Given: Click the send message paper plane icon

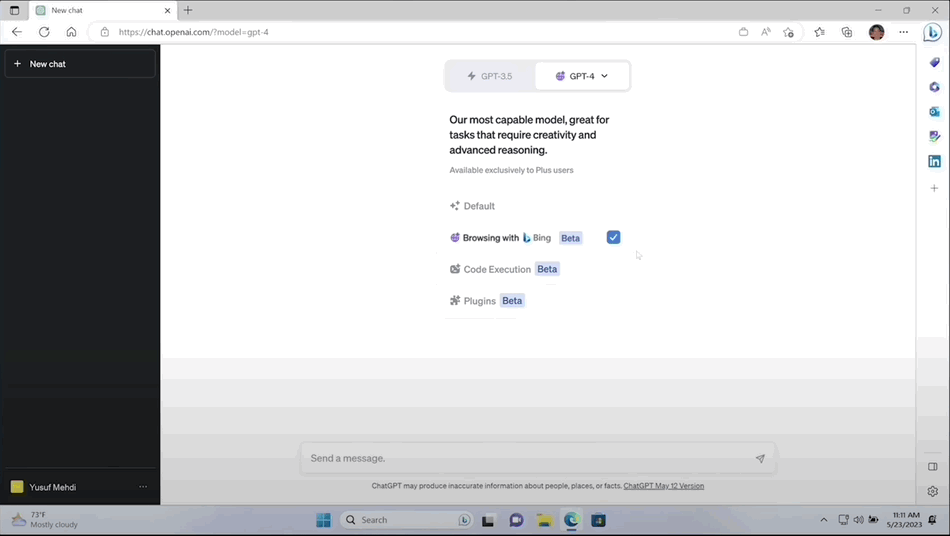Looking at the screenshot, I should tap(760, 458).
